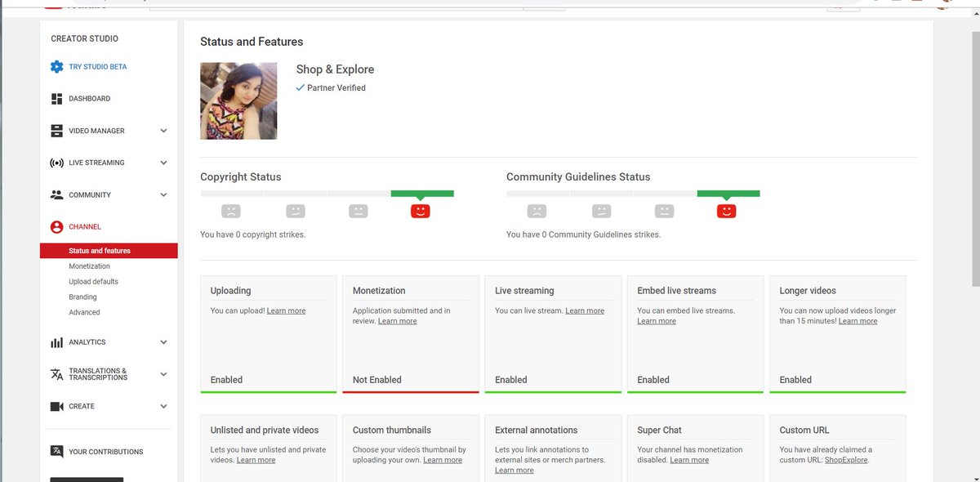Click the neutral gray face beside red Community Guidelines face
The width and height of the screenshot is (980, 482).
pos(664,211)
